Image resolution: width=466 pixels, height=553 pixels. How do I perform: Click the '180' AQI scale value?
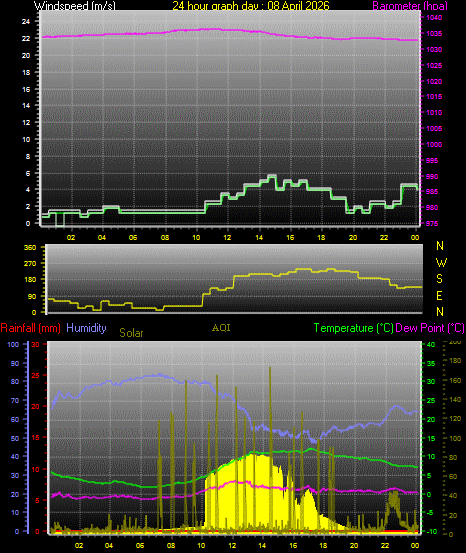pos(456,361)
